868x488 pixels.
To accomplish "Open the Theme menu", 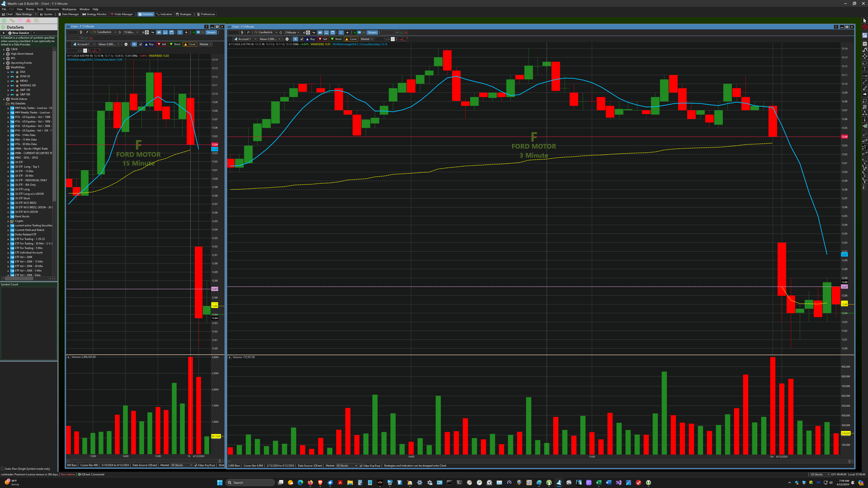I will click(30, 9).
